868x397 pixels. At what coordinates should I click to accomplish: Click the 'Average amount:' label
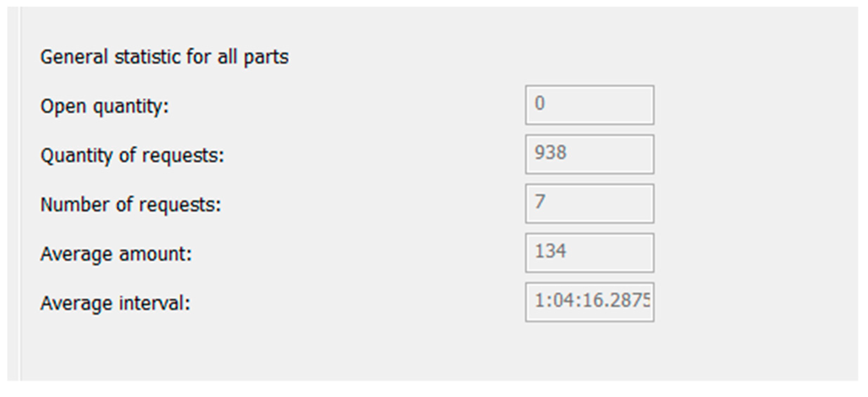coord(116,254)
